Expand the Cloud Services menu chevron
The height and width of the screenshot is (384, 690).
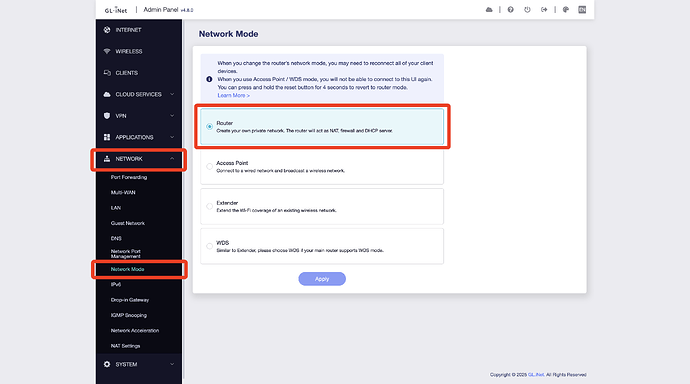(172, 94)
